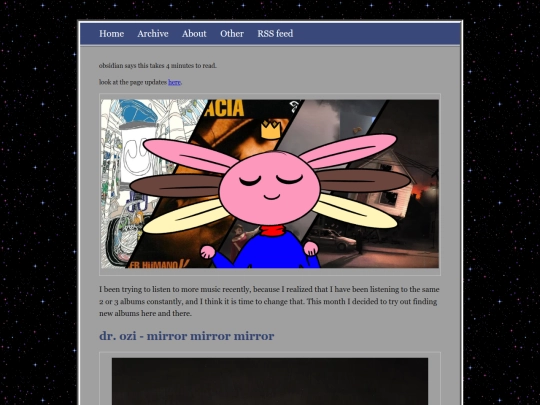Click the heading "dr. ozi - mirror mirror mirror"
Viewport: 540px width, 405px height.
click(x=187, y=336)
